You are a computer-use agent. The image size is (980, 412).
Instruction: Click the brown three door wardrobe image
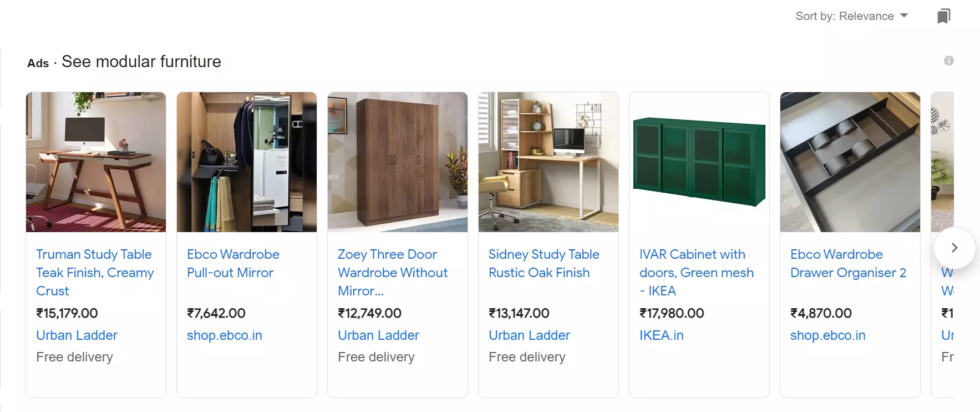[398, 162]
